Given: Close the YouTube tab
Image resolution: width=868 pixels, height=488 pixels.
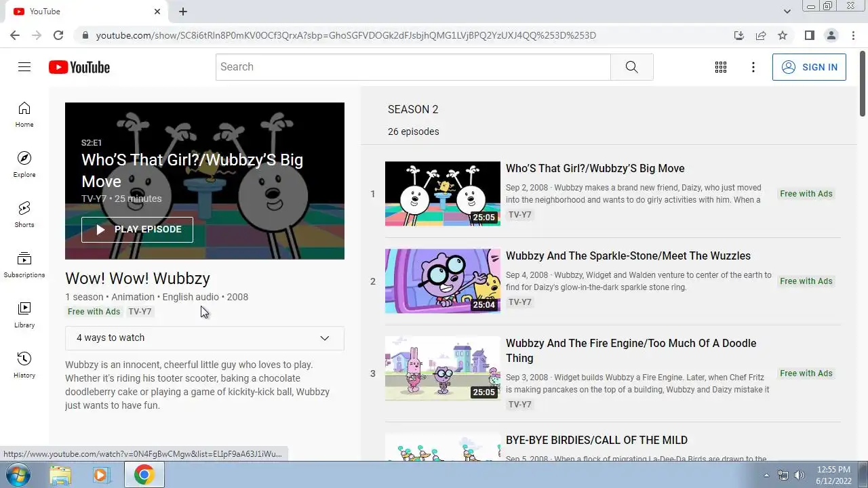Looking at the screenshot, I should tap(157, 12).
